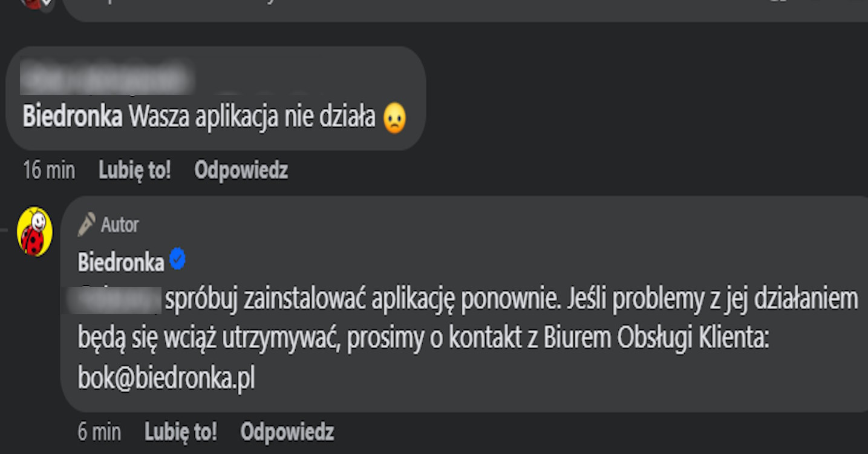Open the "16 min" timestamp link
868x454 pixels.
(48, 171)
